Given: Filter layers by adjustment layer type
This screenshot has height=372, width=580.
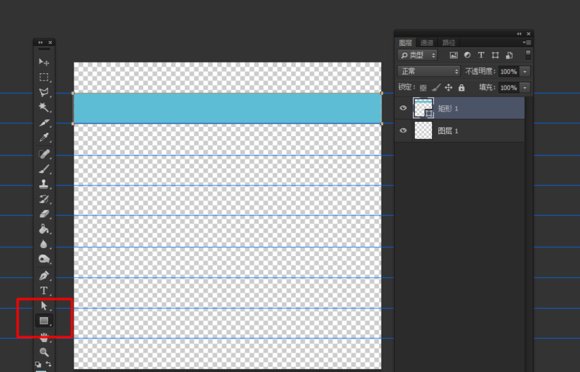Looking at the screenshot, I should pyautogui.click(x=467, y=55).
